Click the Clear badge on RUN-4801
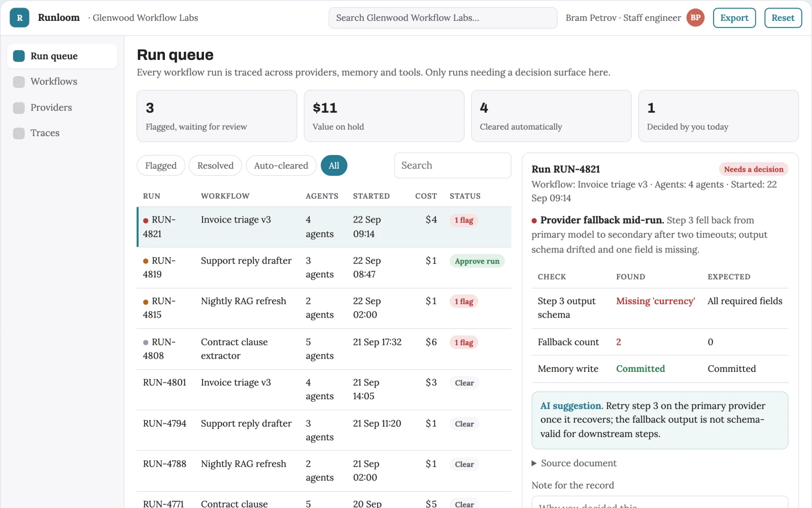The width and height of the screenshot is (812, 508). click(x=464, y=383)
